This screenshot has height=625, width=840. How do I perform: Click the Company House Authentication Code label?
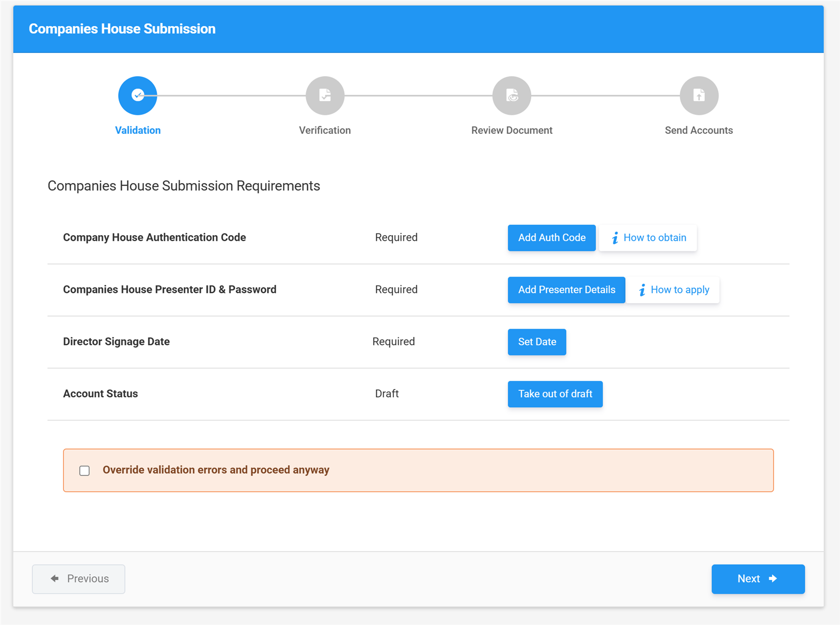pyautogui.click(x=154, y=237)
